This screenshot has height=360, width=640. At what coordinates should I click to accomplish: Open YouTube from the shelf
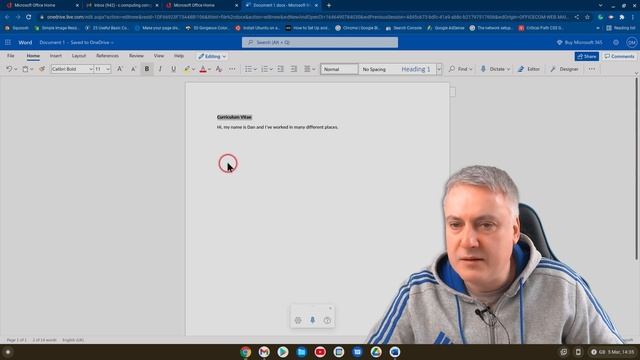(320, 352)
